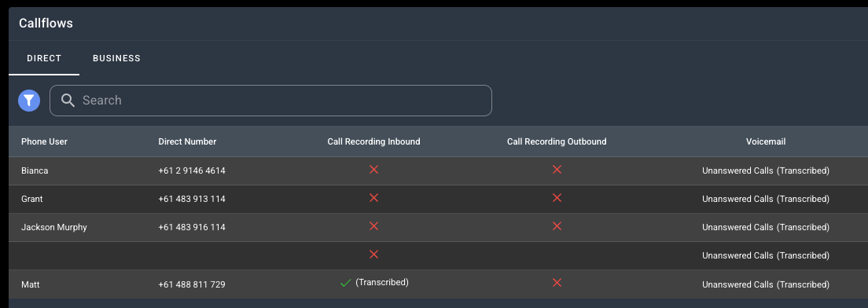The image size is (868, 308).
Task: Switch to the BUSINESS tab
Action: click(x=117, y=58)
